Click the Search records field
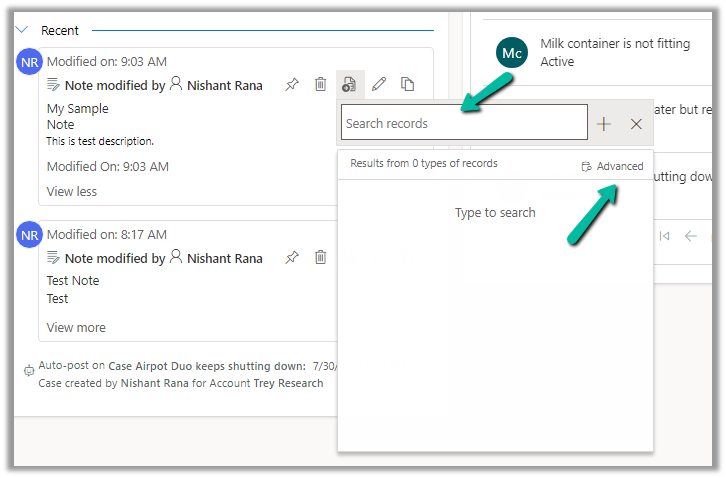The width and height of the screenshot is (726, 478). click(463, 124)
